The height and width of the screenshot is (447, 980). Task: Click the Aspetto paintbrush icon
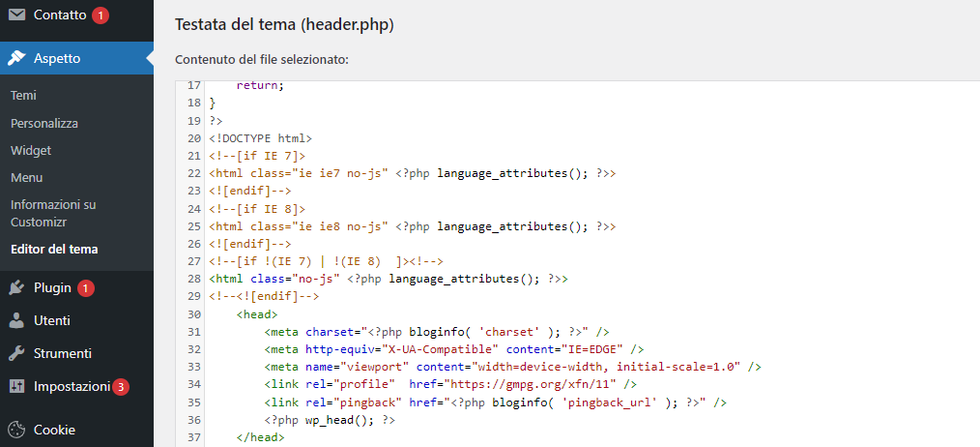[16, 58]
